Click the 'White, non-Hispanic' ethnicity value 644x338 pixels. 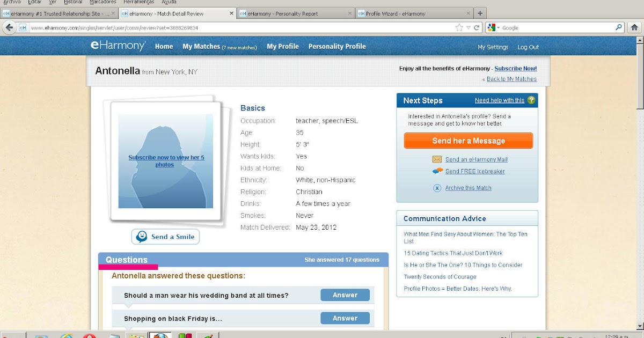pyautogui.click(x=326, y=180)
